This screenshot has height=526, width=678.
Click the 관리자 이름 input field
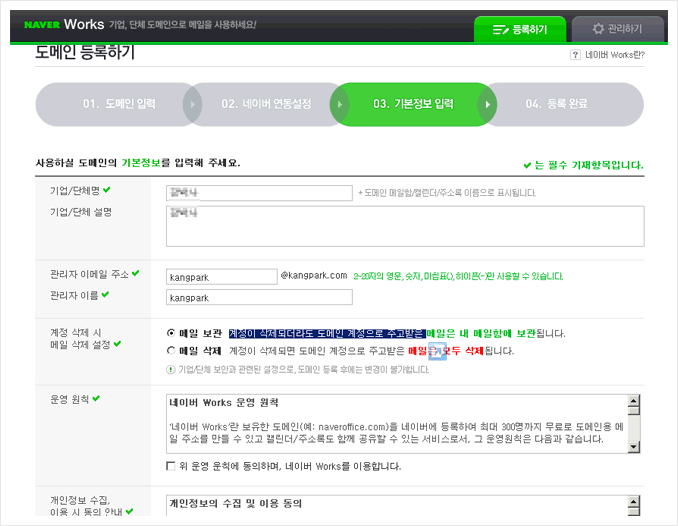click(259, 297)
